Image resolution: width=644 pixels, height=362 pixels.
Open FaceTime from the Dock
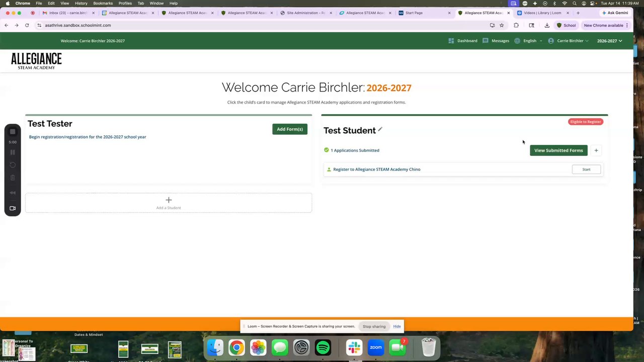click(397, 347)
